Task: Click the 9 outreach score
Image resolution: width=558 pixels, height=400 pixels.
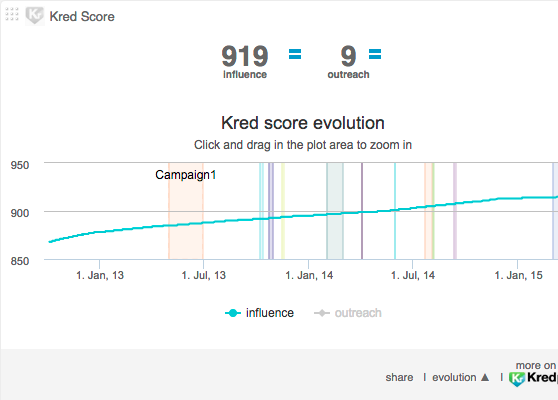Action: pyautogui.click(x=348, y=56)
